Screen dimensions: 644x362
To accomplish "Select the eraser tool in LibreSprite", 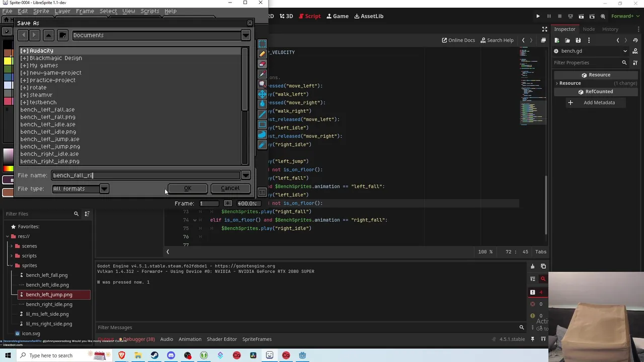I will (262, 64).
